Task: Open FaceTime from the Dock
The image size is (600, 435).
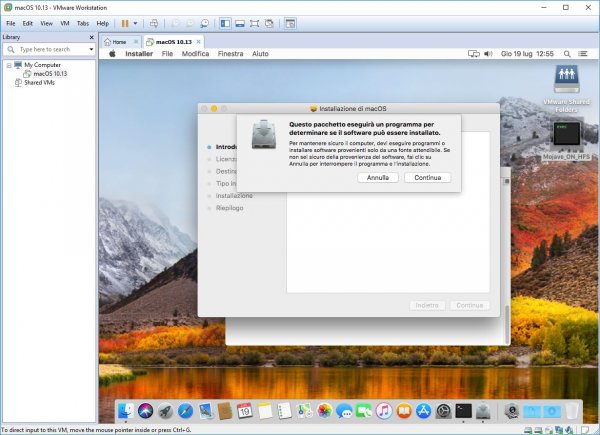Action: tap(364, 411)
